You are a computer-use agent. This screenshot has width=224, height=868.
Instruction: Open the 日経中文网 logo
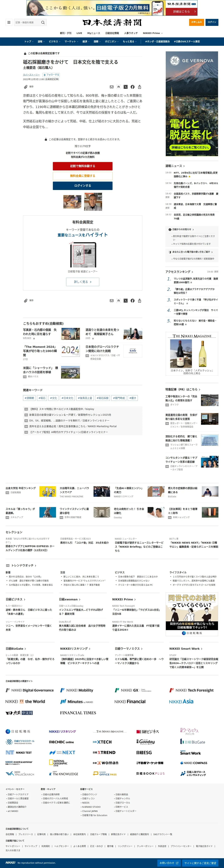click(x=19, y=713)
